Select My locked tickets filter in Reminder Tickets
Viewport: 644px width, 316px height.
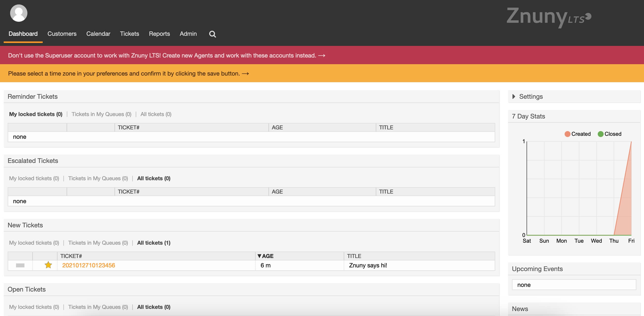pyautogui.click(x=36, y=114)
